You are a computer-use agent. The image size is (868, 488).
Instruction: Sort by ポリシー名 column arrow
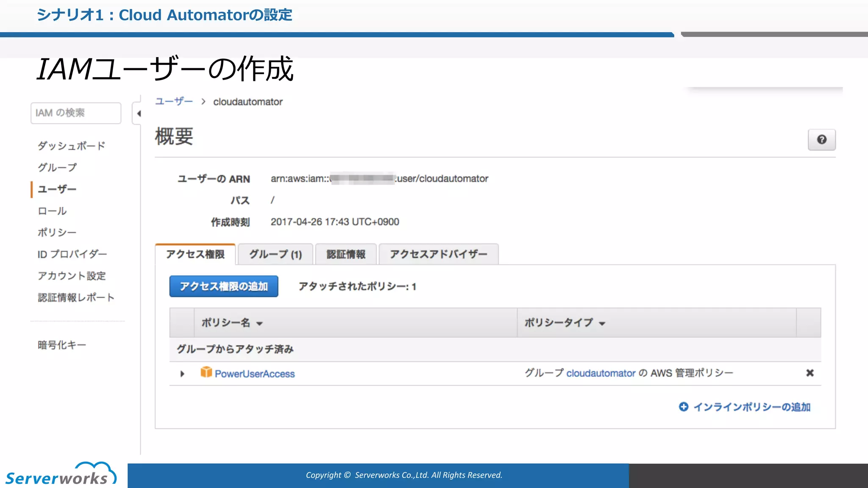(x=259, y=324)
